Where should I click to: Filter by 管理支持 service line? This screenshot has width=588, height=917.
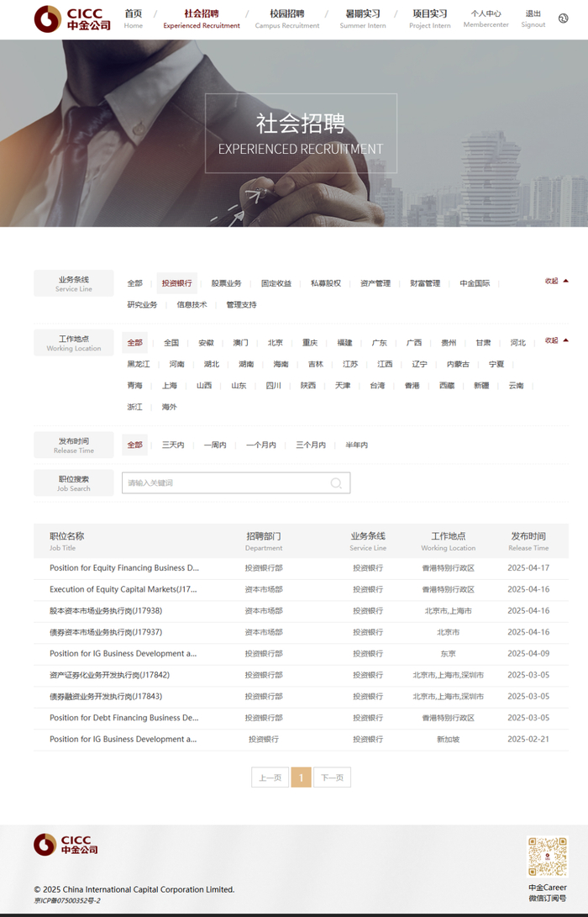coord(241,305)
